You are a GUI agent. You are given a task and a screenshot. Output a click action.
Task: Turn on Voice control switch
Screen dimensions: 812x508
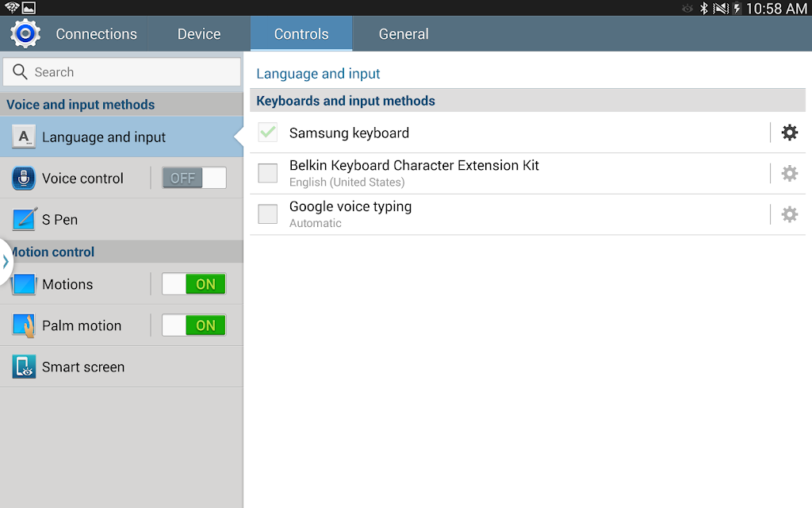tap(194, 178)
